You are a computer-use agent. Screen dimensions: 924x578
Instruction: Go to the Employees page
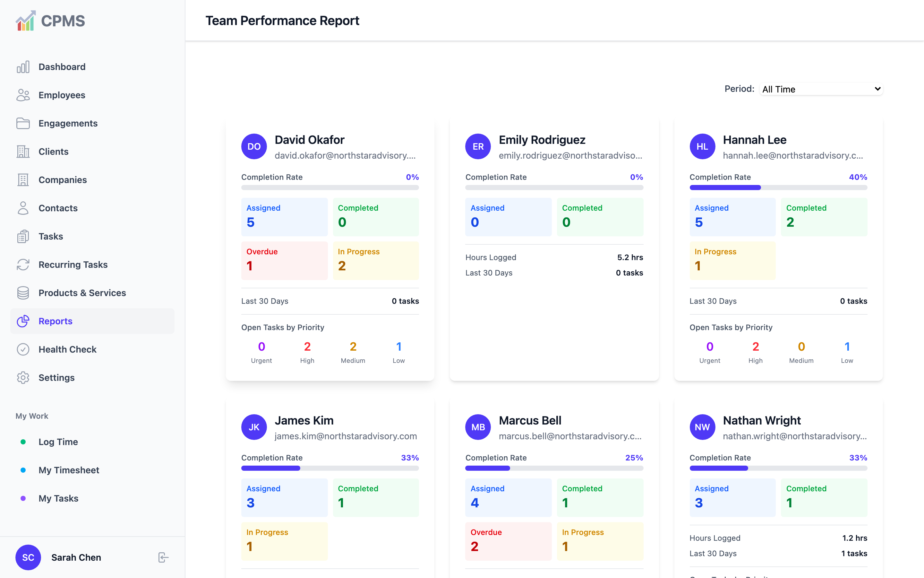click(92, 95)
